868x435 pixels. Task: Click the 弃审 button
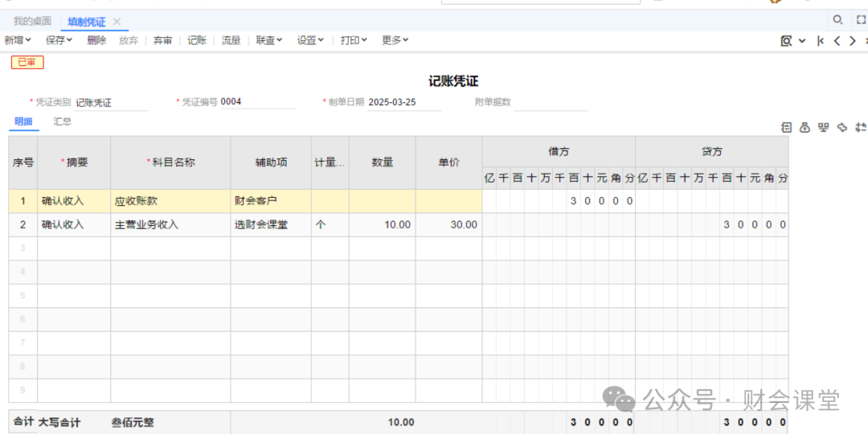(x=162, y=40)
